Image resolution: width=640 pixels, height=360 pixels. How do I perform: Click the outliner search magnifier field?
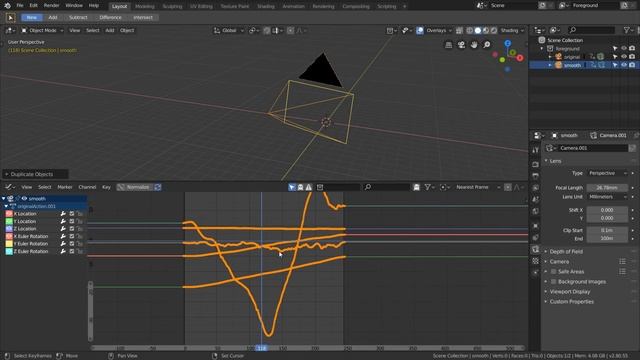click(591, 30)
